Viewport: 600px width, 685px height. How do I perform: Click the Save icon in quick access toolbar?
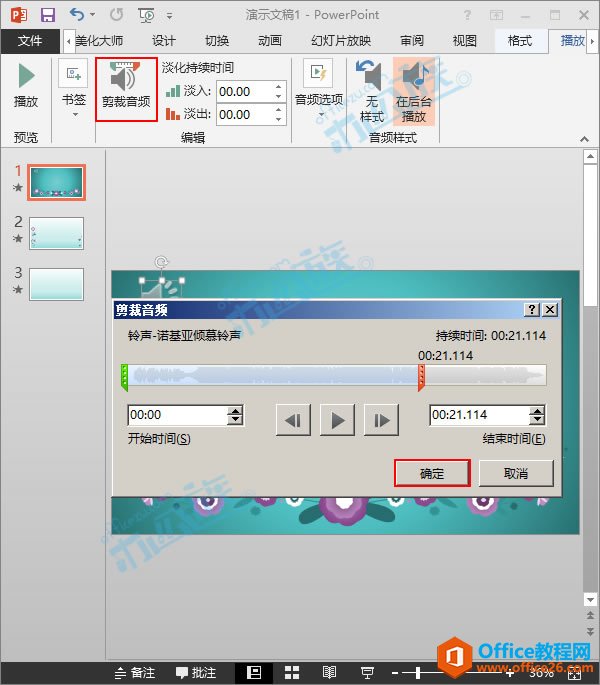(x=48, y=15)
